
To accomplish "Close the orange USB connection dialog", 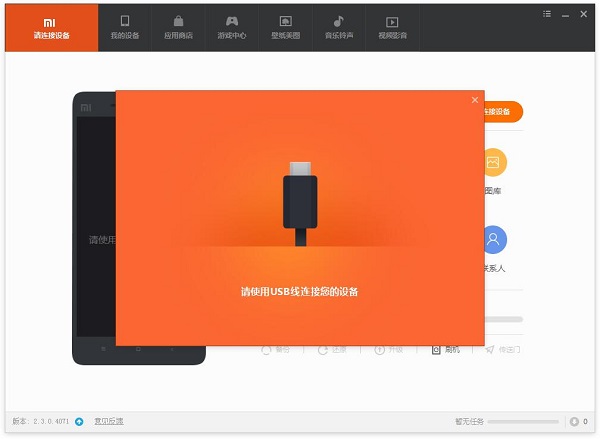I will pos(475,100).
